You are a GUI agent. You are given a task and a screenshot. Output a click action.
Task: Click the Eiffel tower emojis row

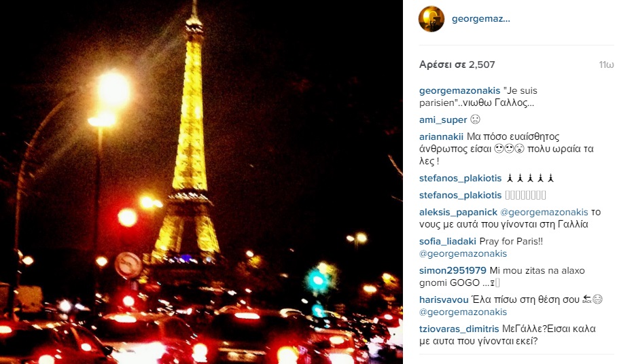point(530,179)
